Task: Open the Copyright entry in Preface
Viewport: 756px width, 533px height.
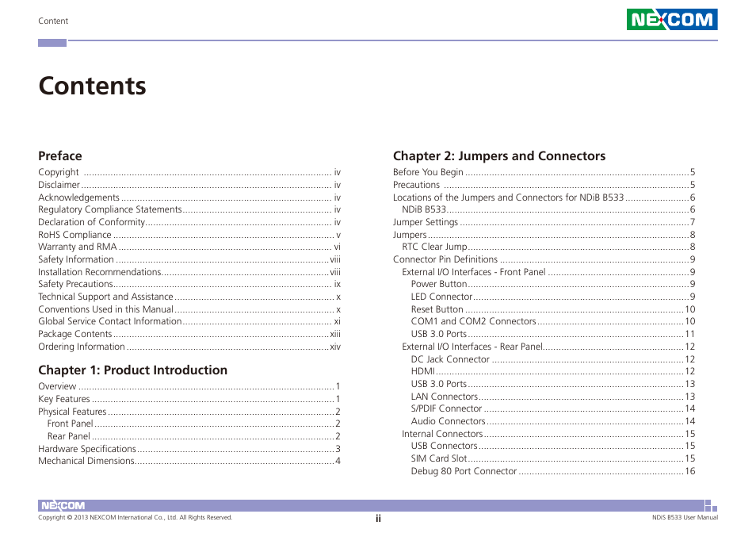Action: 189,172
